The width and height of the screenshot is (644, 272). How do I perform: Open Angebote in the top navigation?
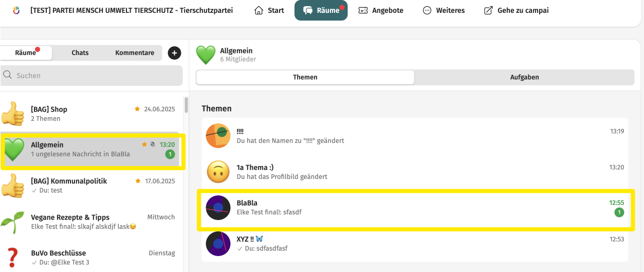[381, 10]
